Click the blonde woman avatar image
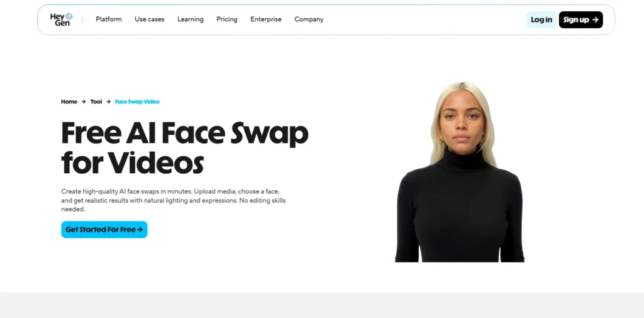 (x=460, y=172)
